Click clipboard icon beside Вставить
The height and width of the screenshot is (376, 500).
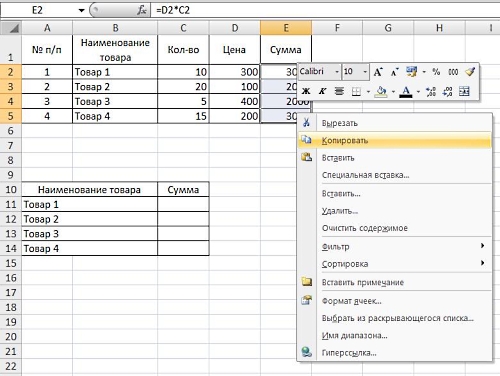(x=306, y=157)
